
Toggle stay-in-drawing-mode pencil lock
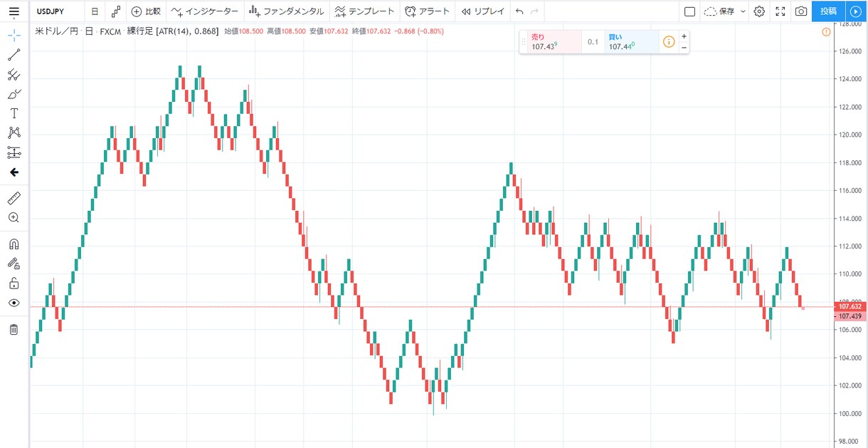tap(14, 264)
